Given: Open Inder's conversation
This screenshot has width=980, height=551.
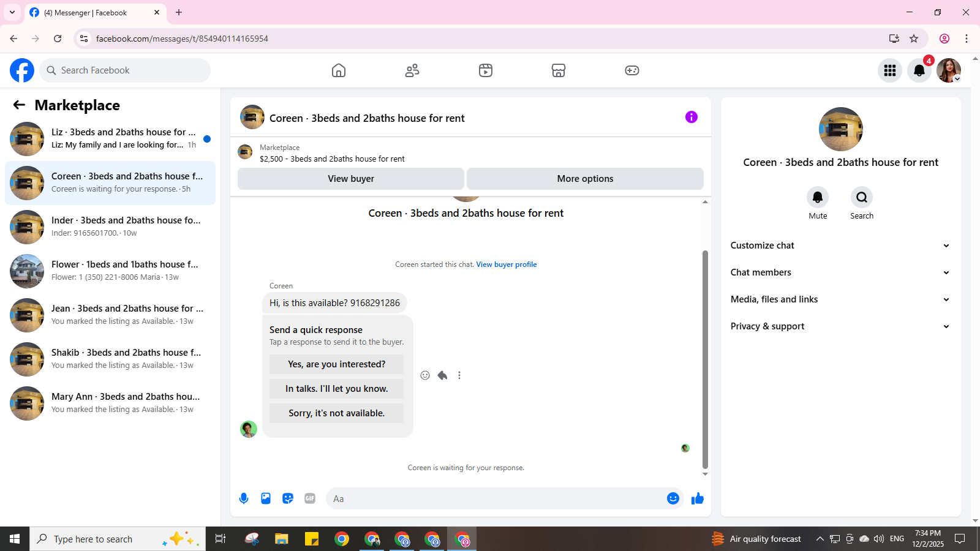Looking at the screenshot, I should 110,227.
